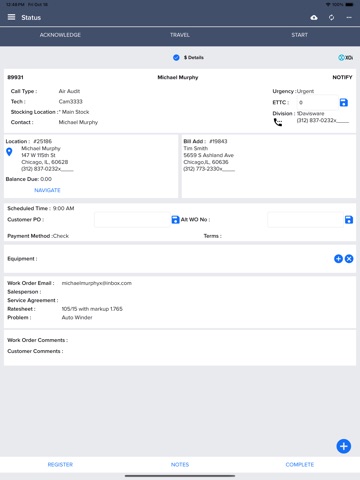Tap the problem value Auto Winder

coord(77,317)
